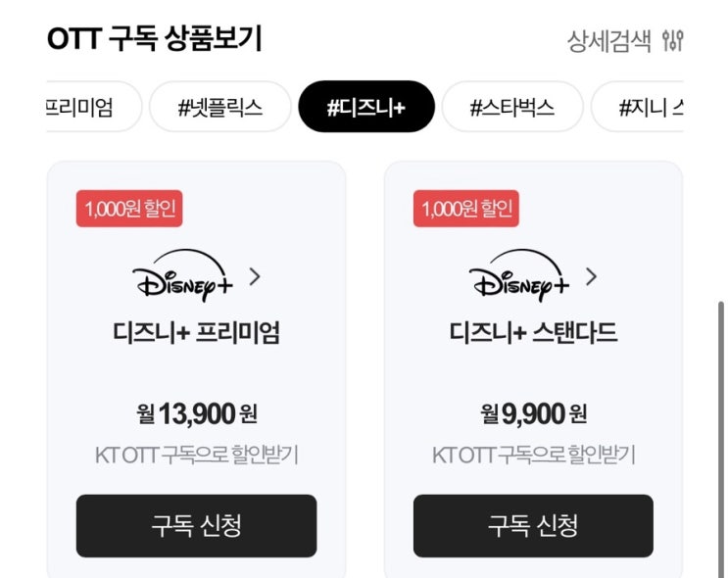728x578 pixels.
Task: Click the Disney+ logo on 스탠다드 card
Action: [x=519, y=277]
